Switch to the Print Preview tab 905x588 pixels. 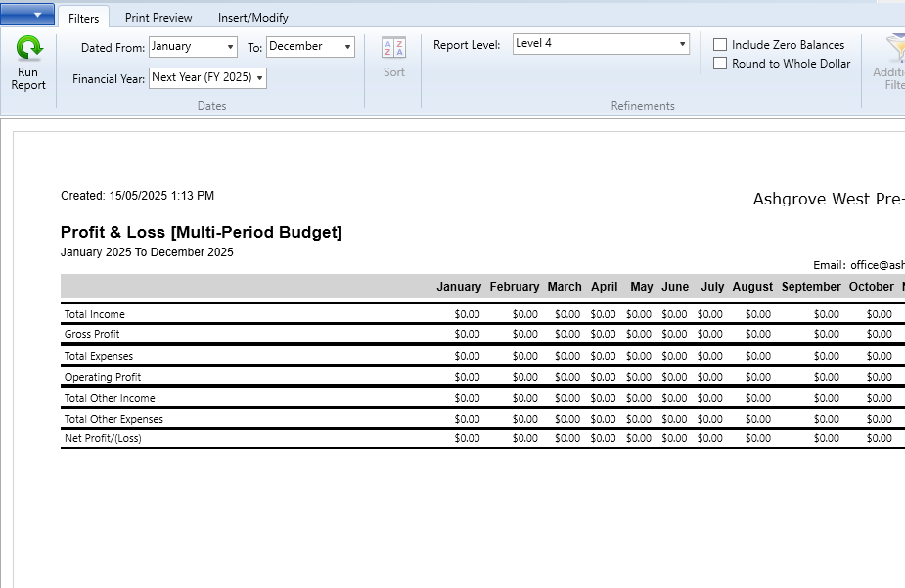pos(158,18)
